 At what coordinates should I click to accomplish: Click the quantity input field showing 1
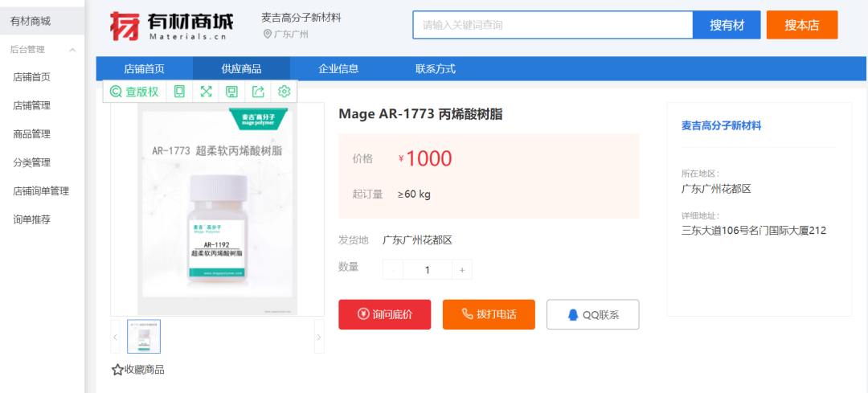tap(428, 270)
